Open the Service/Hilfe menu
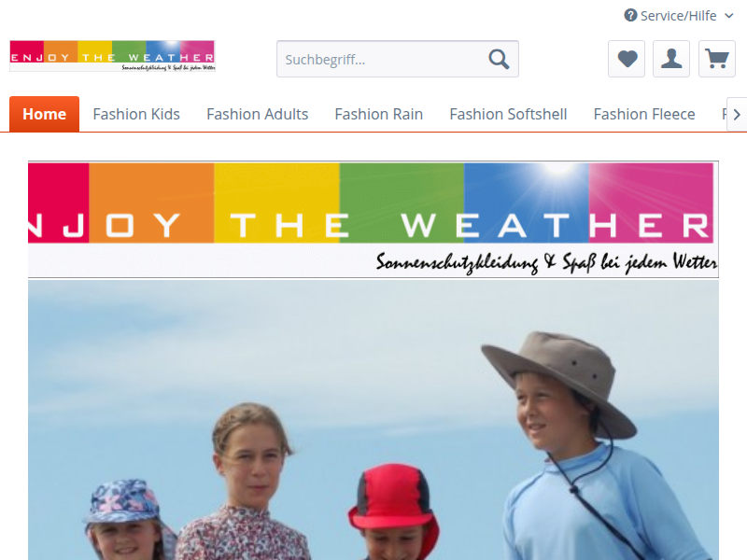The height and width of the screenshot is (560, 747). click(679, 16)
